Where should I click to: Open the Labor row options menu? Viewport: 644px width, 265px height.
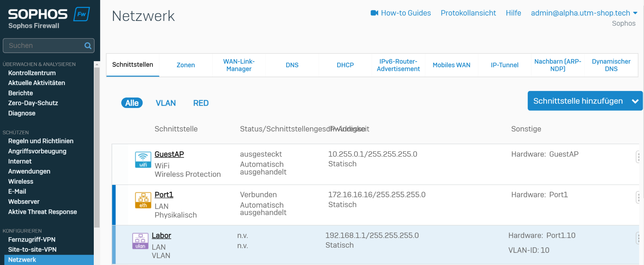pyautogui.click(x=638, y=238)
